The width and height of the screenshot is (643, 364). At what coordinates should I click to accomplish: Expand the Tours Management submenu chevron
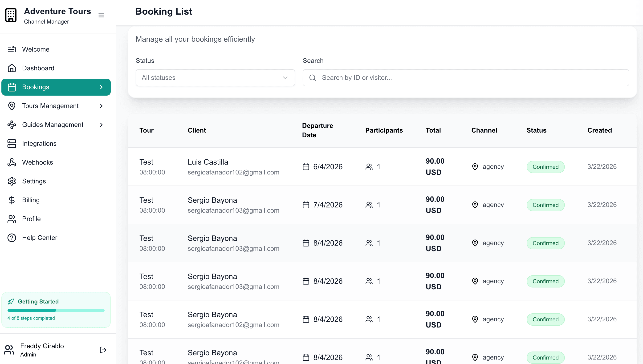[x=101, y=106]
